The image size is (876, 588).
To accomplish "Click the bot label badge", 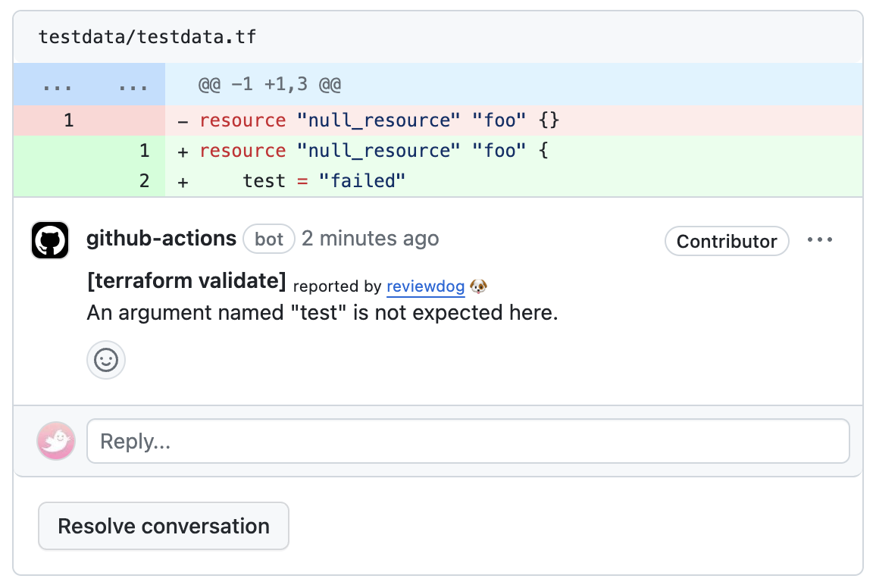I will (269, 239).
